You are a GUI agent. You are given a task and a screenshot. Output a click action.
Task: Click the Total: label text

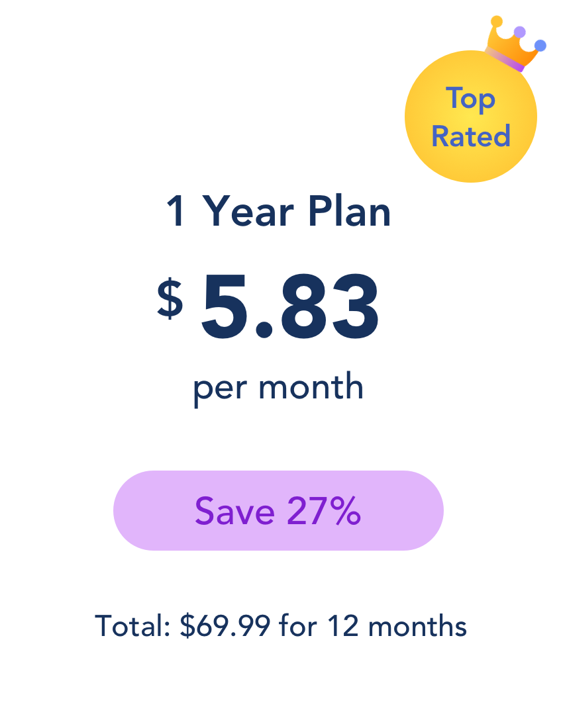point(133,626)
